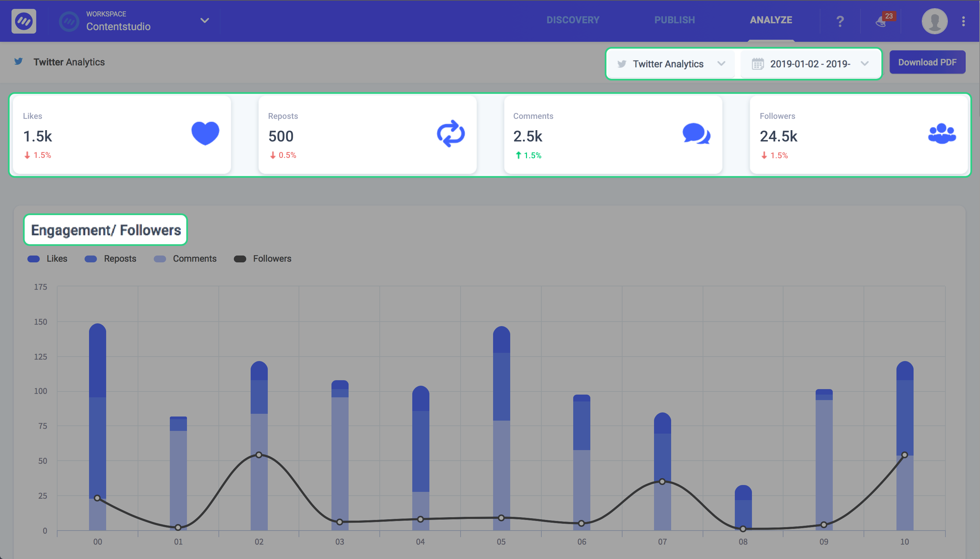Click the Reposts retweet arrows icon
Screen dimensions: 980x559
[x=451, y=133]
